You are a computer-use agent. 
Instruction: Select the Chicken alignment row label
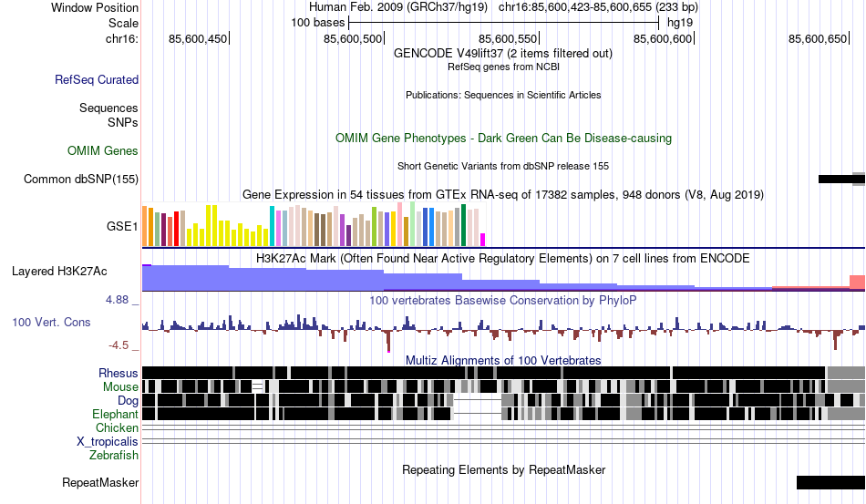[117, 427]
